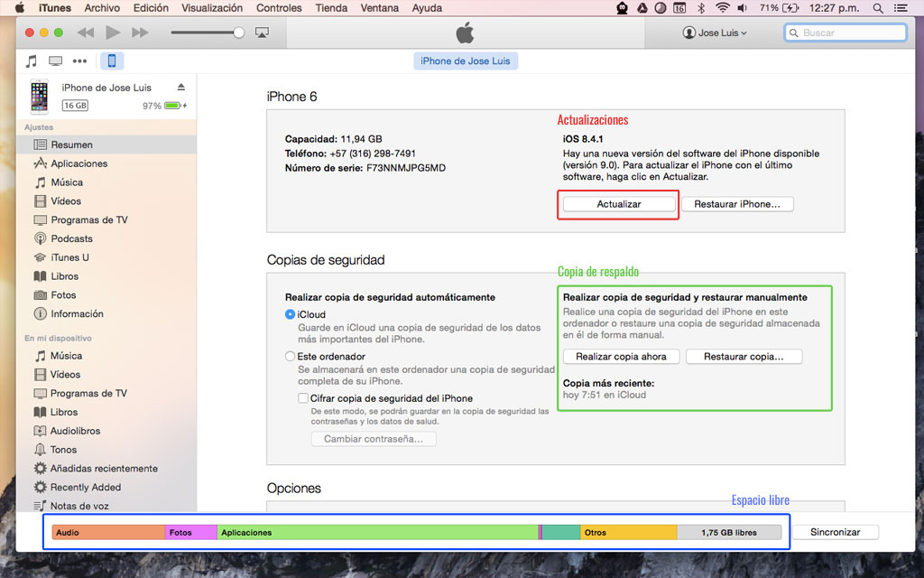Open the AirPlay output icon
Image resolution: width=924 pixels, height=578 pixels.
click(263, 33)
